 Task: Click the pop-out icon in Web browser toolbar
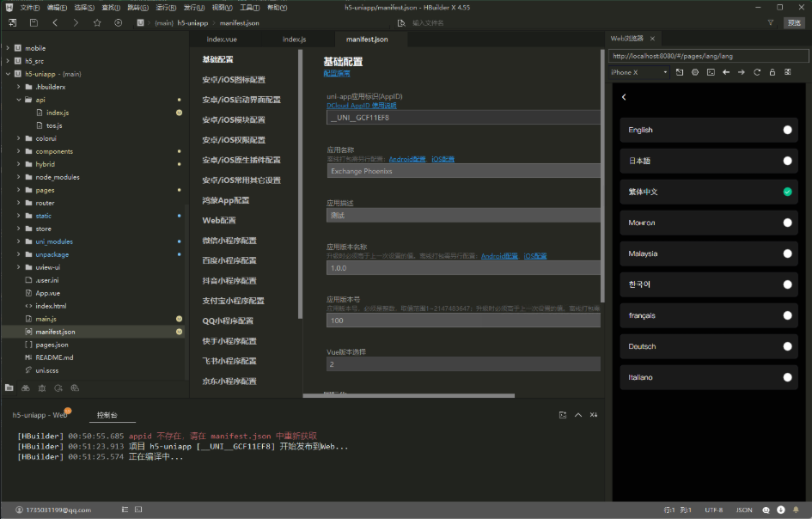680,72
